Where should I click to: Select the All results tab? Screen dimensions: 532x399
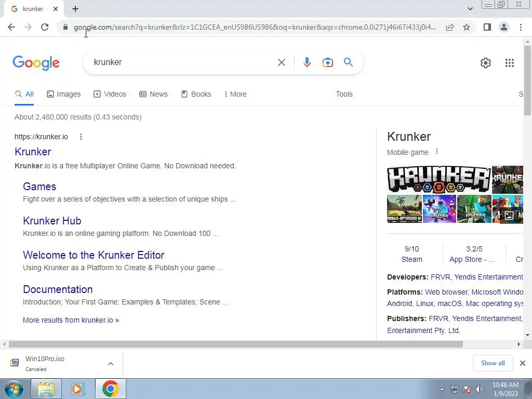pos(24,95)
